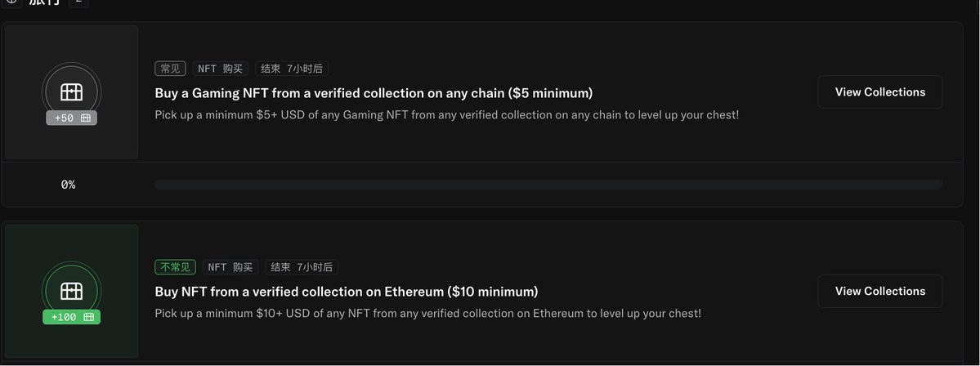Click 结束 7小时后 timer on the Gaming NFT quest
Screen dimensions: 980x366
pos(291,69)
